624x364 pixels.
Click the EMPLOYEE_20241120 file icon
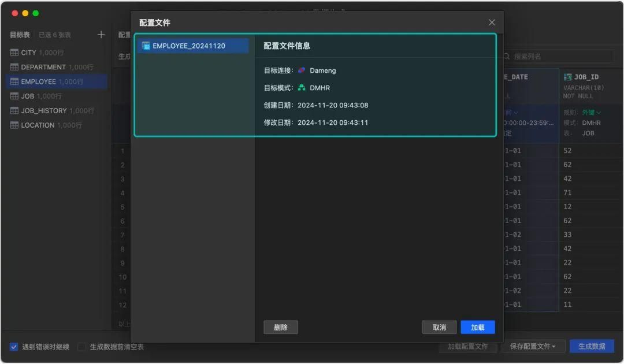coord(146,46)
